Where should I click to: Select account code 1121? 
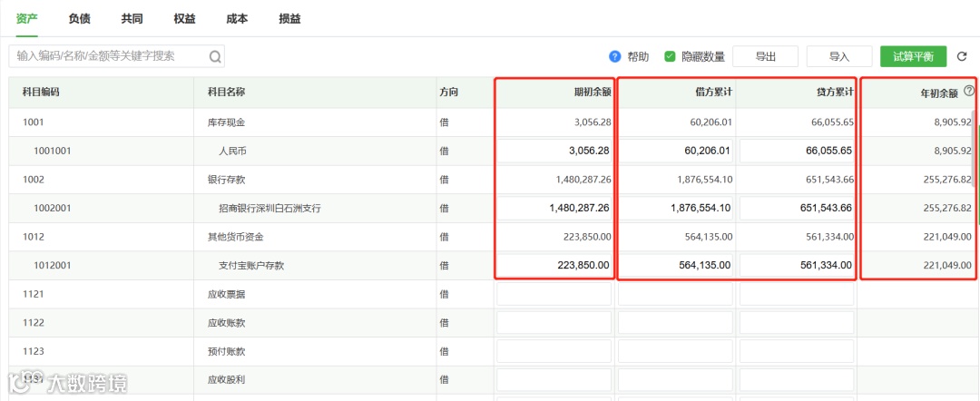(x=34, y=294)
